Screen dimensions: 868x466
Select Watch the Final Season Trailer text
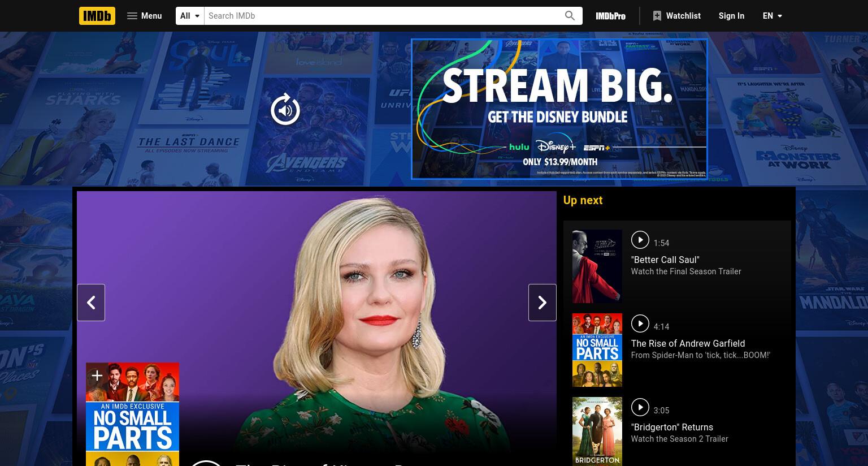click(x=686, y=271)
